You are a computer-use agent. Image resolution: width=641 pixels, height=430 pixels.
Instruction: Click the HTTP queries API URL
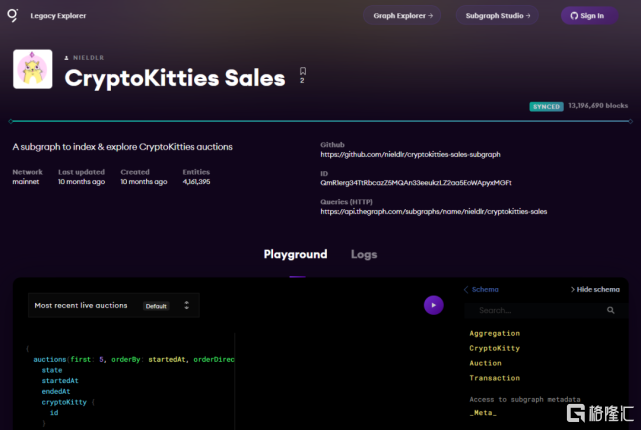tap(433, 212)
